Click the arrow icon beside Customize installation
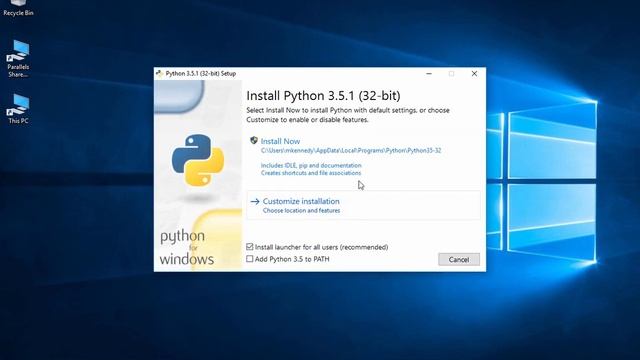 click(x=255, y=201)
